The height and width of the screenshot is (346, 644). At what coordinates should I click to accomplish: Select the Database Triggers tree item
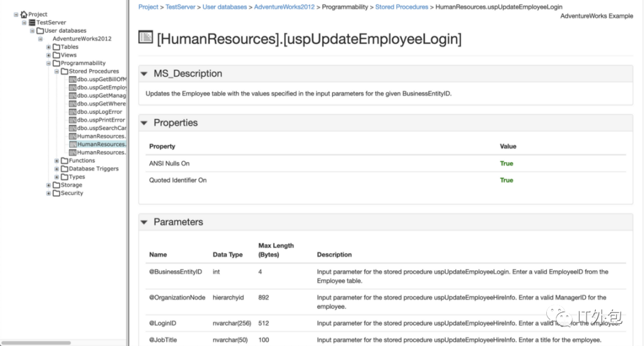click(x=94, y=169)
